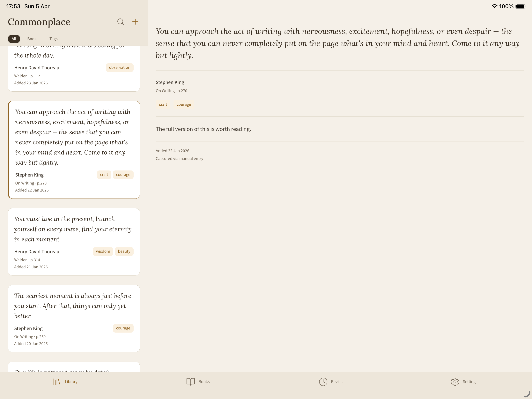The height and width of the screenshot is (399, 532).
Task: Tap the battery indicator
Action: (520, 6)
